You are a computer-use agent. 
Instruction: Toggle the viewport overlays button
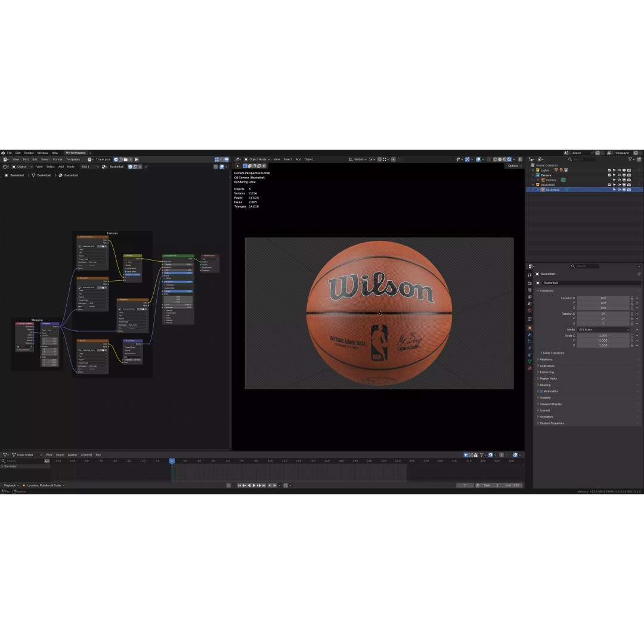(x=478, y=159)
